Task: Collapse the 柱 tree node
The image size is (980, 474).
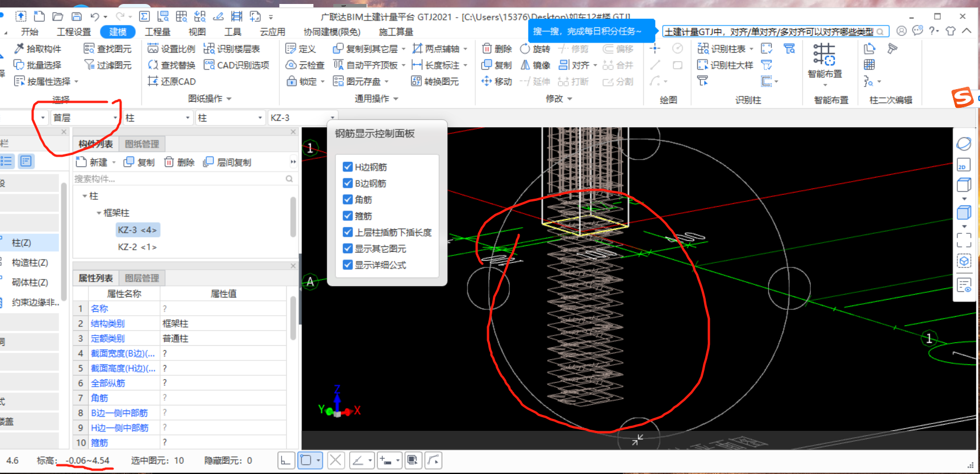Action: (85, 196)
